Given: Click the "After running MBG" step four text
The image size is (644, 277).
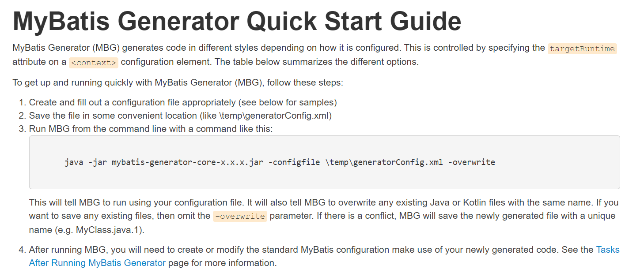Looking at the screenshot, I should click(177, 250).
